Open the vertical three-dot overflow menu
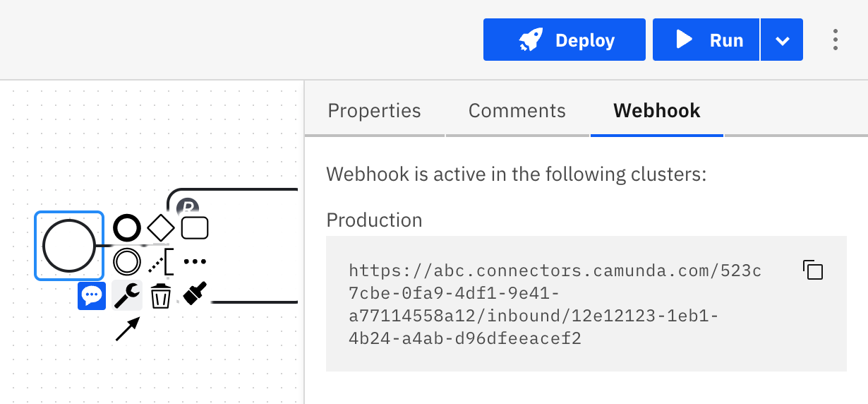The height and width of the screenshot is (404, 868). tap(836, 40)
